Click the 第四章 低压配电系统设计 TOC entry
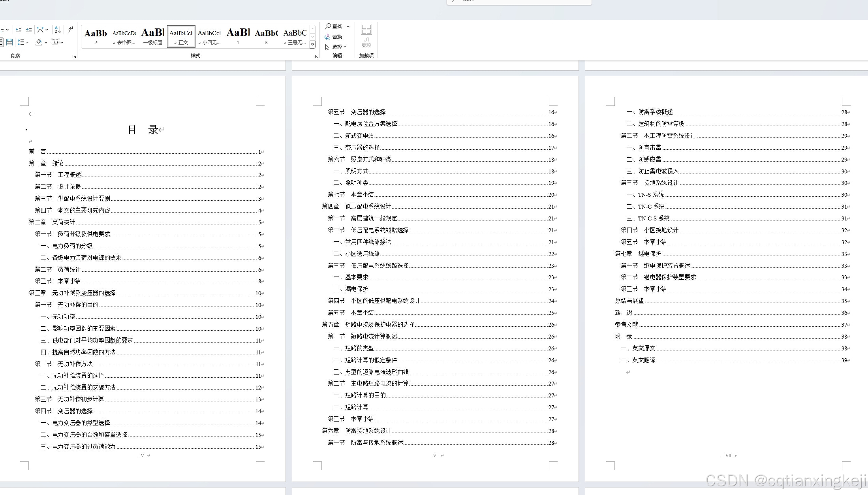This screenshot has height=495, width=868. (356, 207)
